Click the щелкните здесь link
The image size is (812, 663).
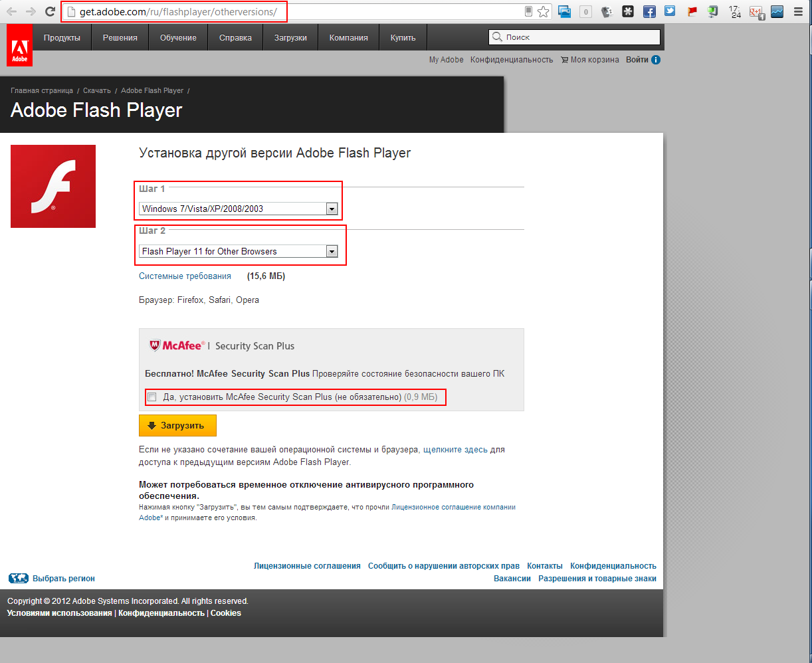[x=455, y=450]
